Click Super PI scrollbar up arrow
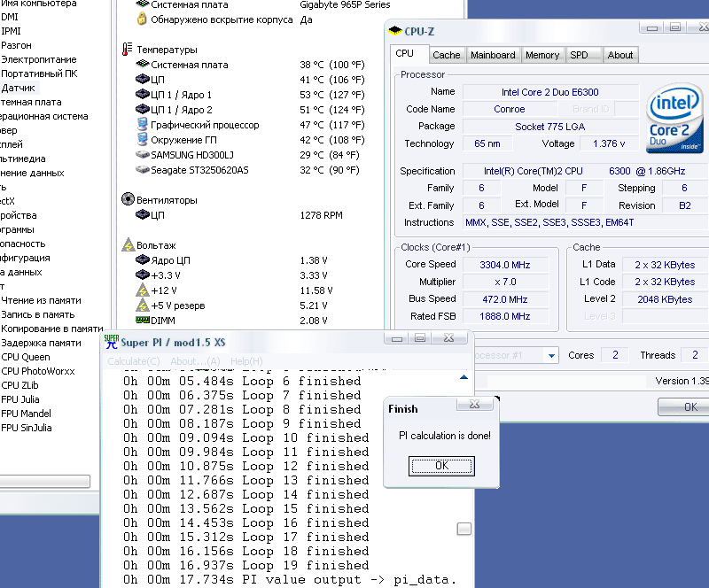Viewport: 709px width, 588px height. pos(464,377)
